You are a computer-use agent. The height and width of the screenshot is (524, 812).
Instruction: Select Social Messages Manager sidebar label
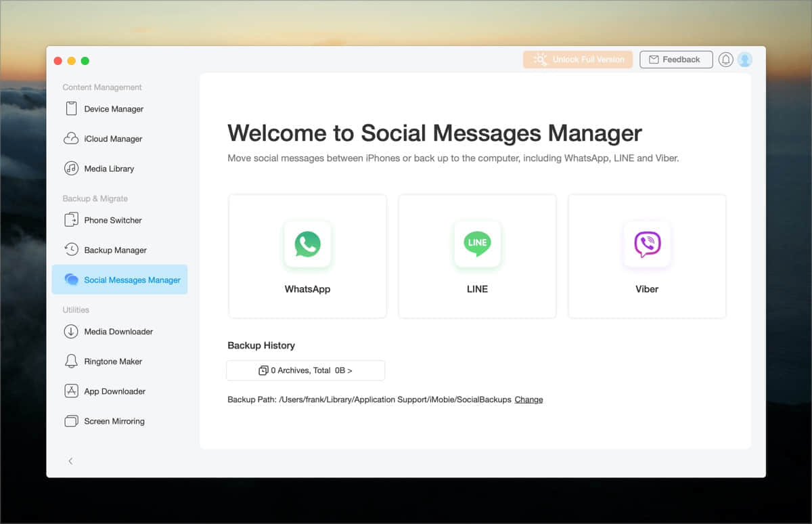132,280
